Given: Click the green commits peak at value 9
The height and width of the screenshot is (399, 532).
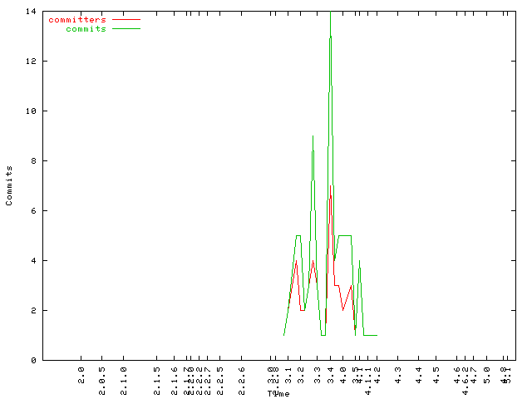Looking at the screenshot, I should tap(313, 136).
